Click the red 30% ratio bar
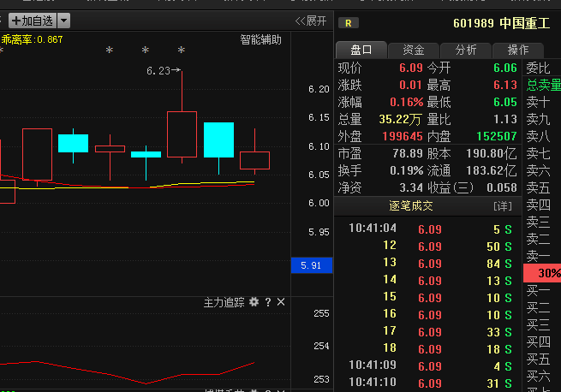This screenshot has width=561, height=392. coord(542,273)
